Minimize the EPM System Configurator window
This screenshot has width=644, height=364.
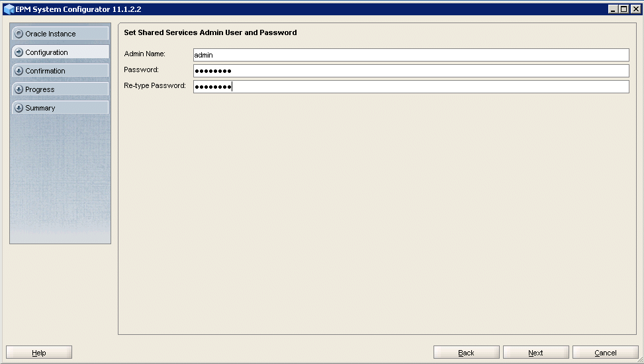(x=613, y=9)
